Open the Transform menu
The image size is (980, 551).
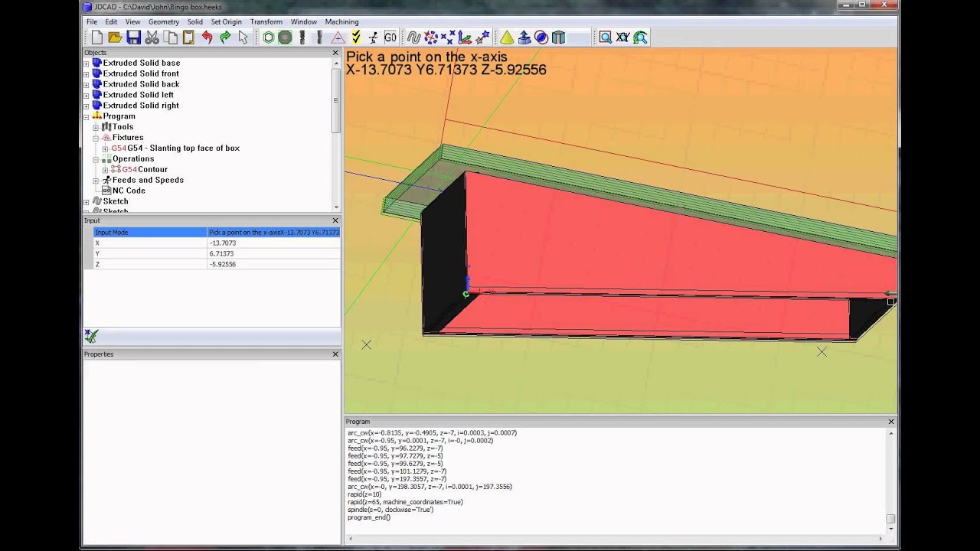(266, 21)
